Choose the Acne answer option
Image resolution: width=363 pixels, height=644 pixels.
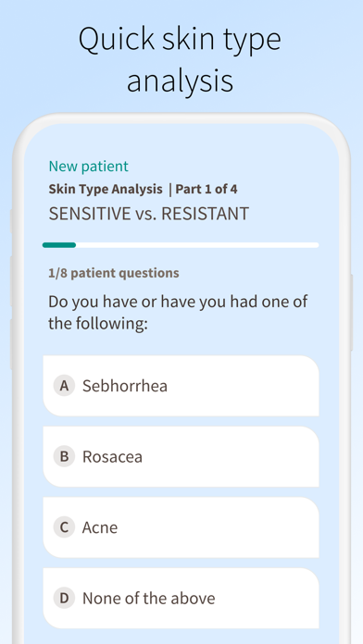(x=181, y=527)
